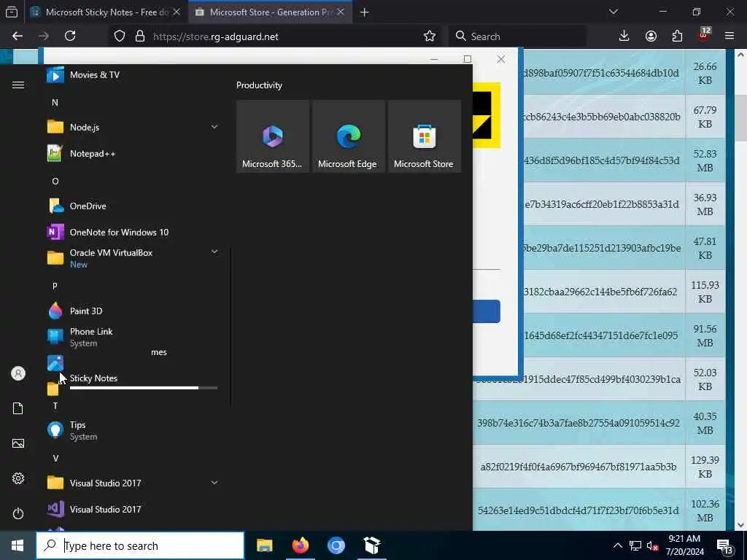Show hidden system tray icons

617,545
